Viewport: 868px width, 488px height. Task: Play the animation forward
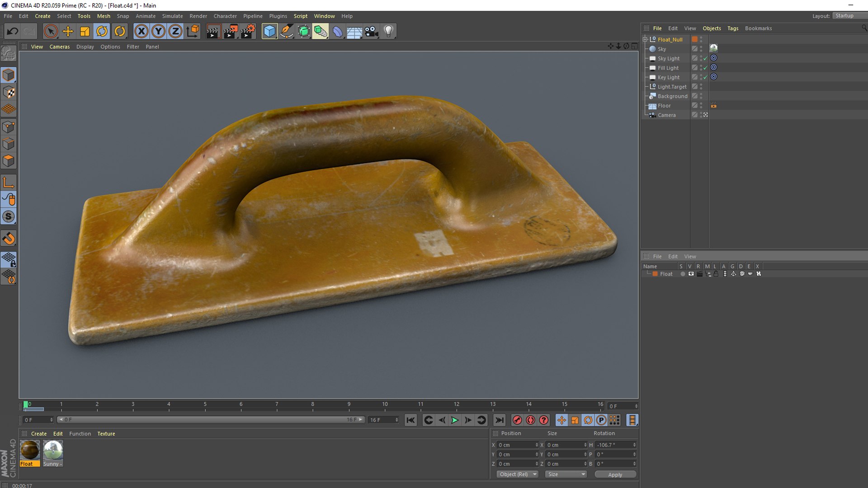click(x=455, y=420)
